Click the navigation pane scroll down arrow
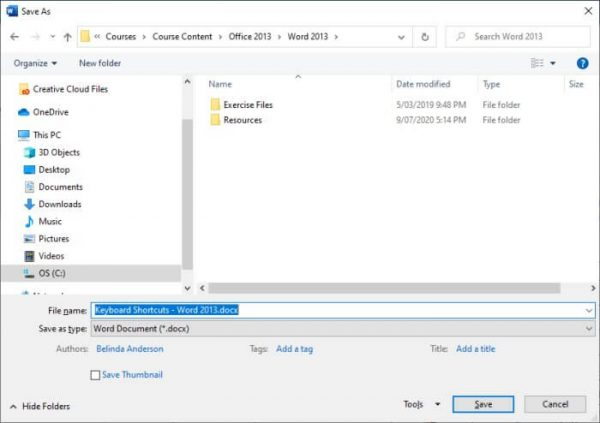600x423 pixels. point(187,288)
